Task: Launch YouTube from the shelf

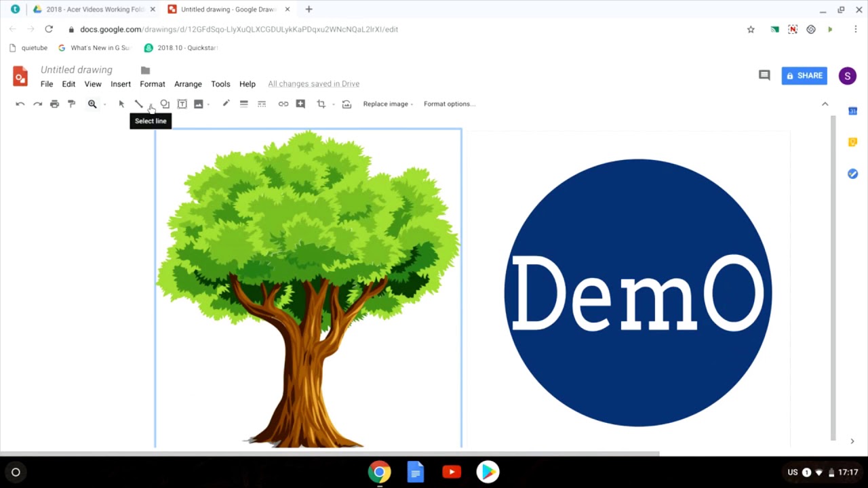Action: pyautogui.click(x=452, y=472)
